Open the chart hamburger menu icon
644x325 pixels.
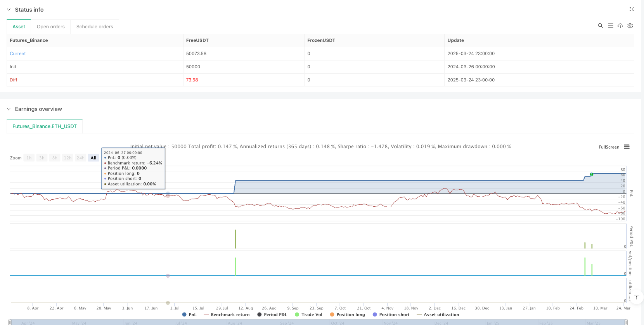[627, 147]
